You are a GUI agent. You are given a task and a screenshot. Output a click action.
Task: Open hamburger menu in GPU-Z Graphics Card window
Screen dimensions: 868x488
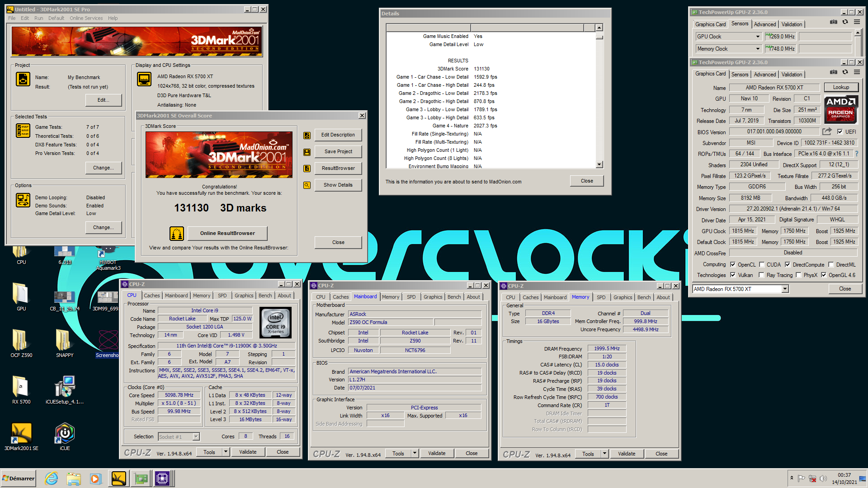click(x=857, y=72)
